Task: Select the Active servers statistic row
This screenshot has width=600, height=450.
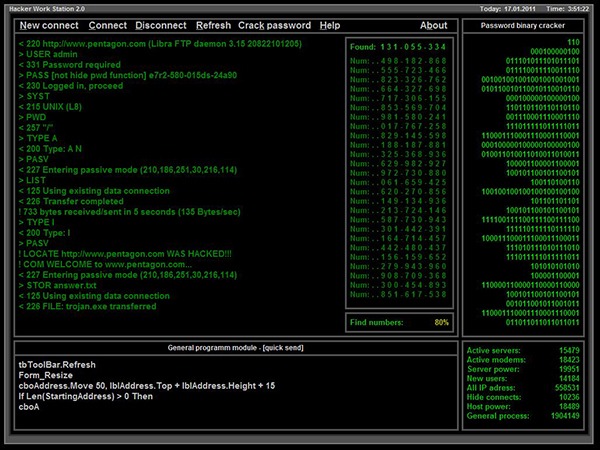Action: (x=523, y=350)
